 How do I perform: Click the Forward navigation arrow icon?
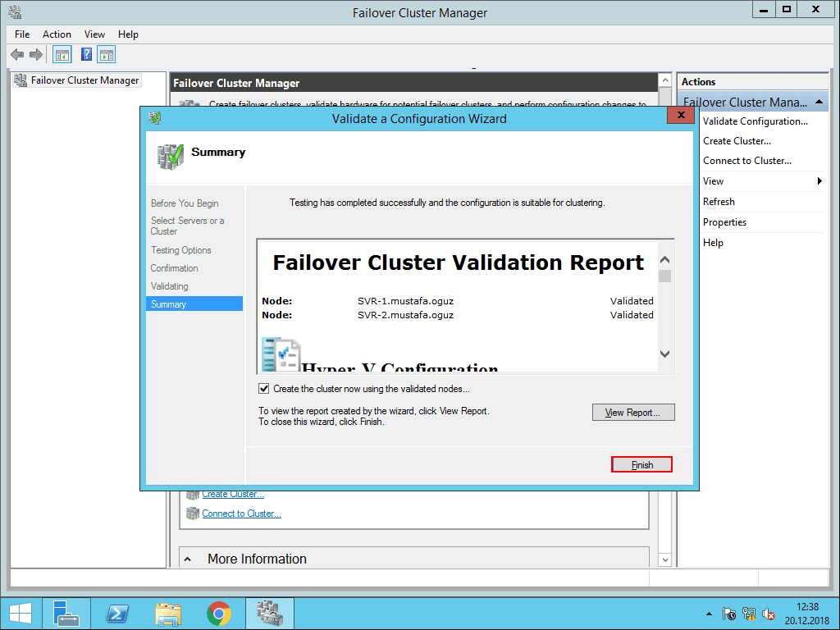click(36, 54)
